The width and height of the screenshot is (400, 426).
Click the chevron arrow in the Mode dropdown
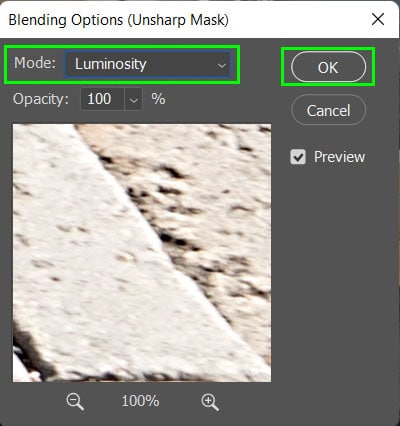222,65
